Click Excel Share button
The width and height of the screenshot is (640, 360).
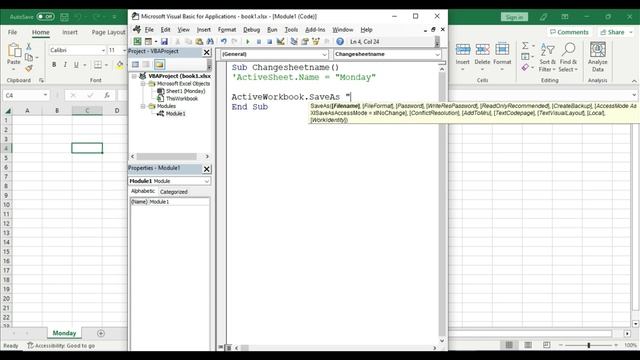(x=613, y=32)
